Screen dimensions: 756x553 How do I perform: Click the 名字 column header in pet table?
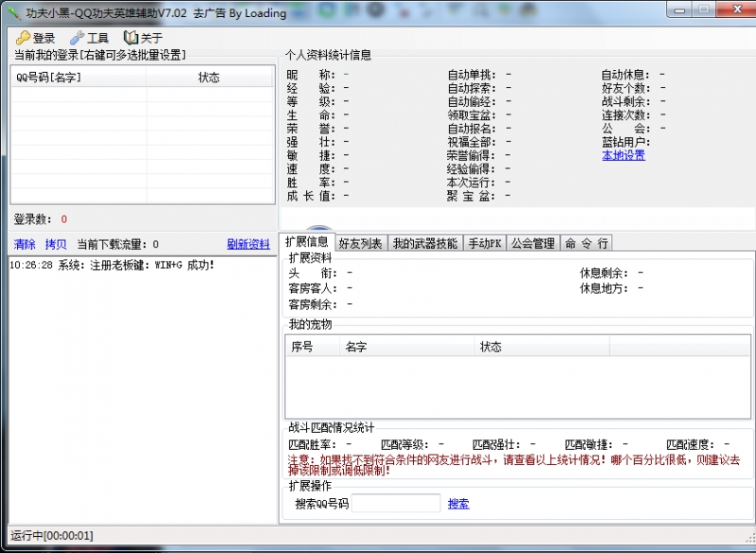pyautogui.click(x=407, y=347)
